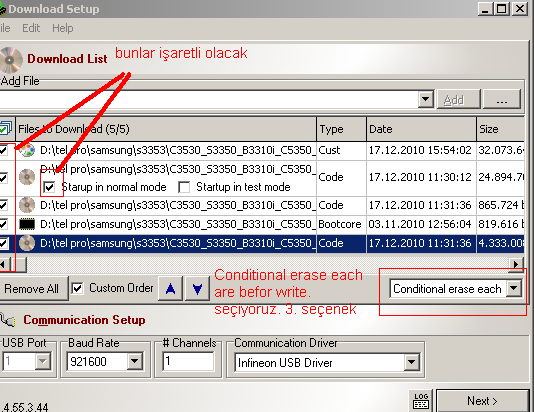534x412 pixels.
Task: Open the Add File path dropdown arrow
Action: [425, 99]
